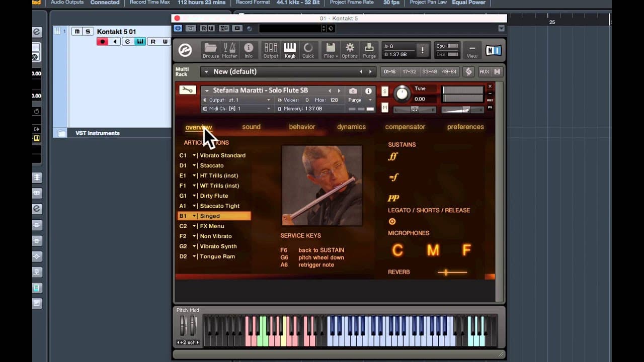Select the Tongue Ram articulation

pyautogui.click(x=217, y=256)
